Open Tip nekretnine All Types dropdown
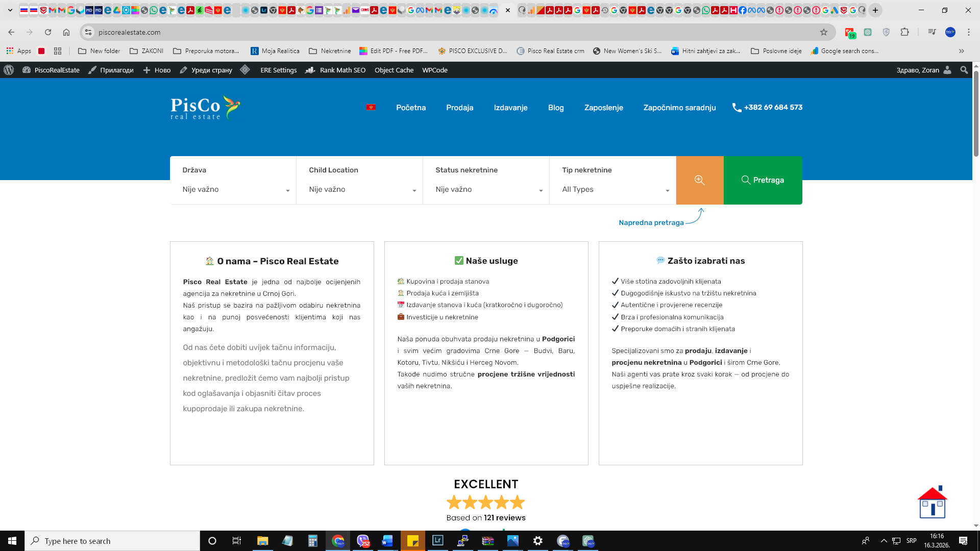 pos(613,189)
